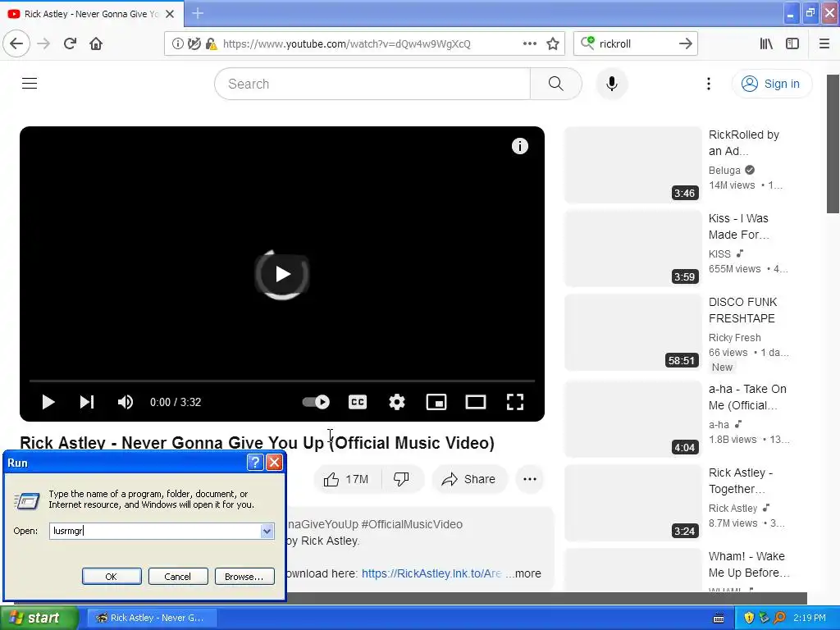The width and height of the screenshot is (840, 630).
Task: Click Browse... in the Run dialog
Action: tap(244, 577)
